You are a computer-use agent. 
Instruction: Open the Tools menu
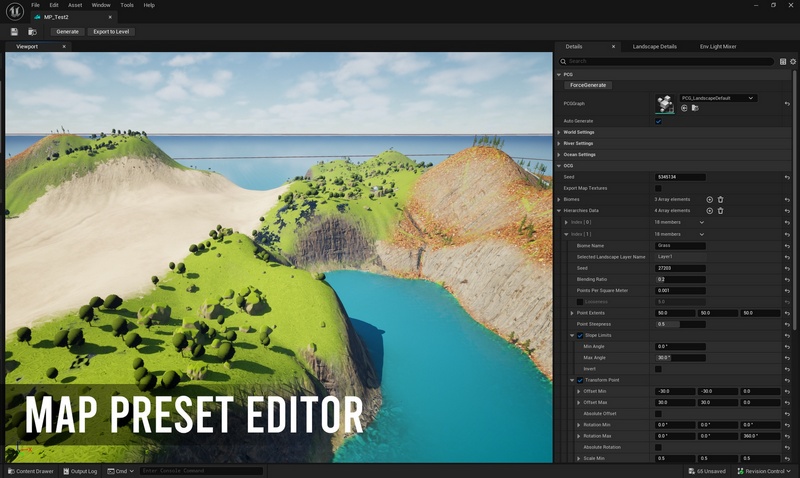127,5
